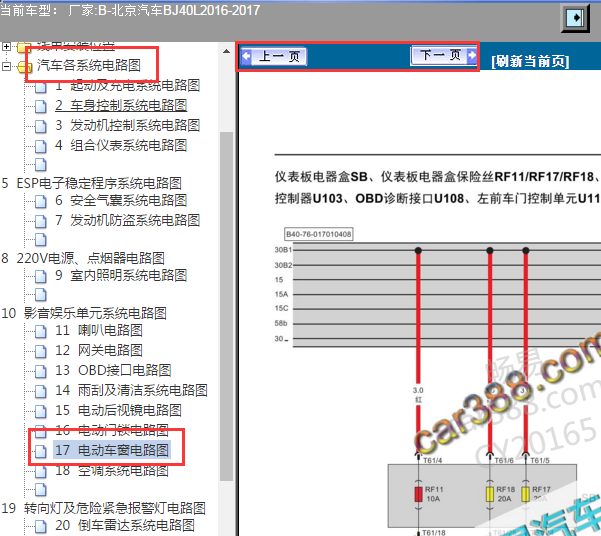Image resolution: width=601 pixels, height=536 pixels.
Task: Go to next page with 下一页 button
Action: click(443, 56)
